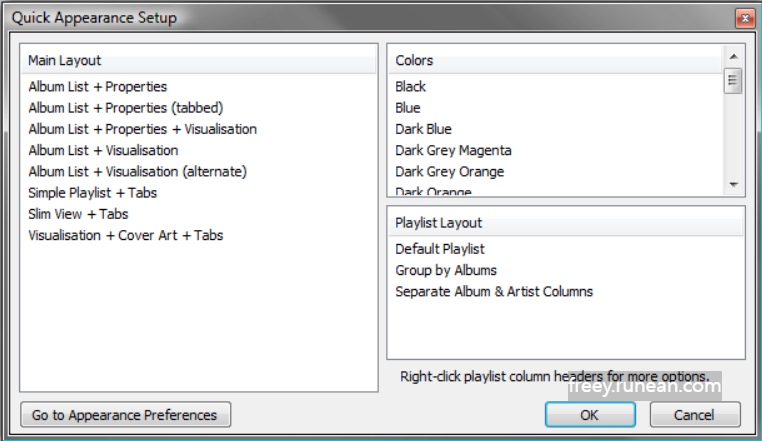Confirm with the OK button
This screenshot has width=762, height=441.
(590, 415)
